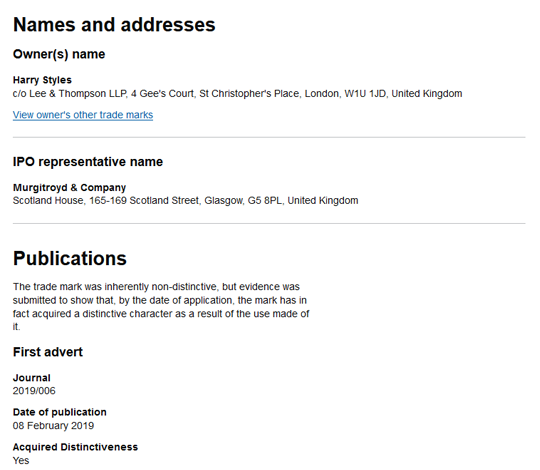The width and height of the screenshot is (540, 470).
Task: Click the Publications heading
Action: pyautogui.click(x=70, y=258)
